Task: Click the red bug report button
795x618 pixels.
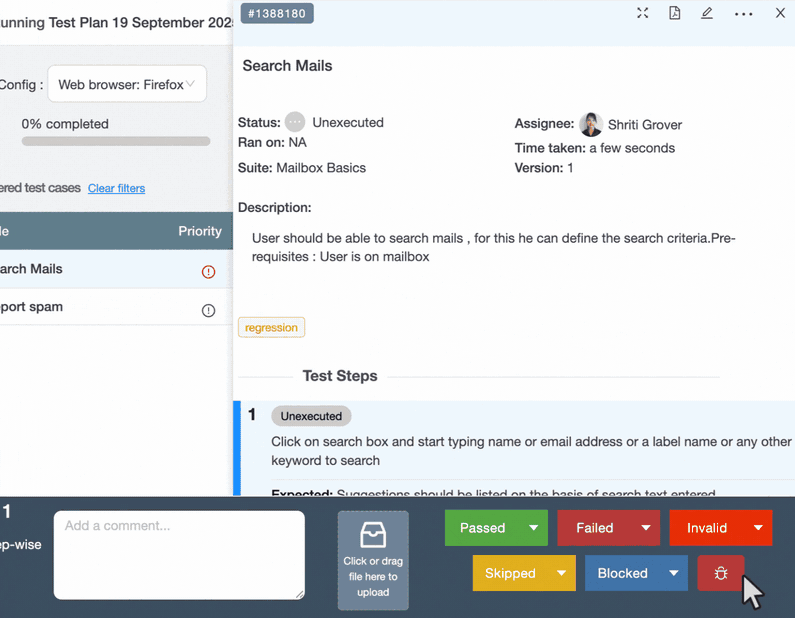Action: pos(720,573)
